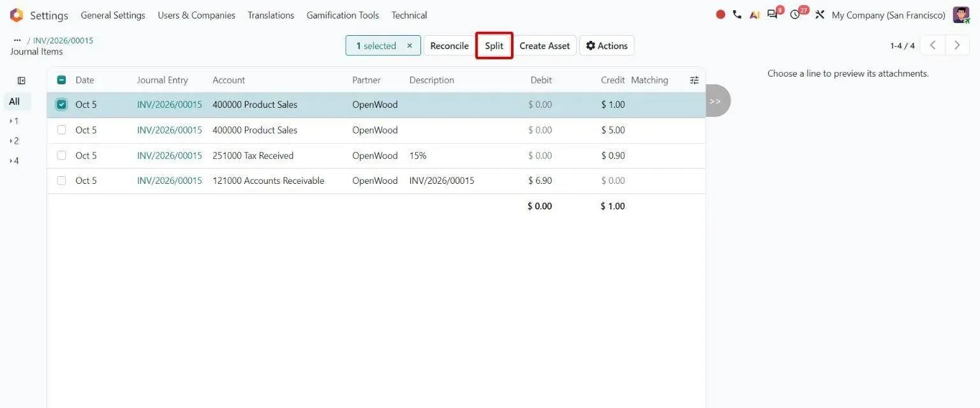Viewport: 980px width, 408px height.
Task: Expand account group 2 in sidebar
Action: (x=14, y=141)
